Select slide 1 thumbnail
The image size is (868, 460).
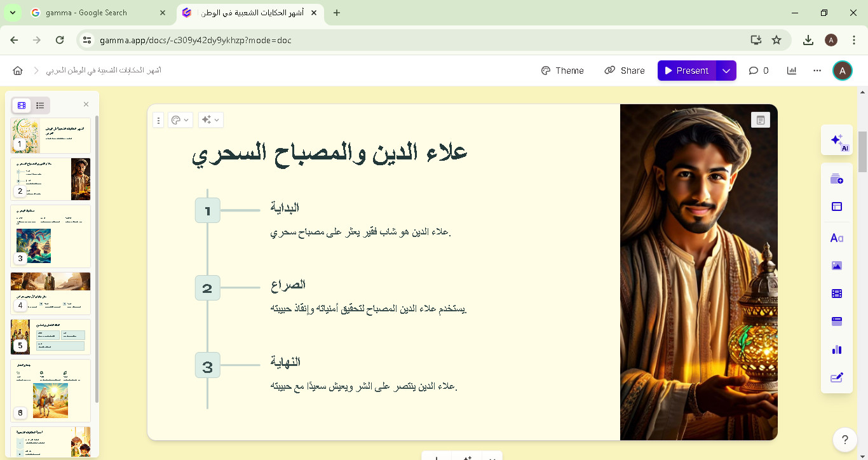click(x=50, y=135)
